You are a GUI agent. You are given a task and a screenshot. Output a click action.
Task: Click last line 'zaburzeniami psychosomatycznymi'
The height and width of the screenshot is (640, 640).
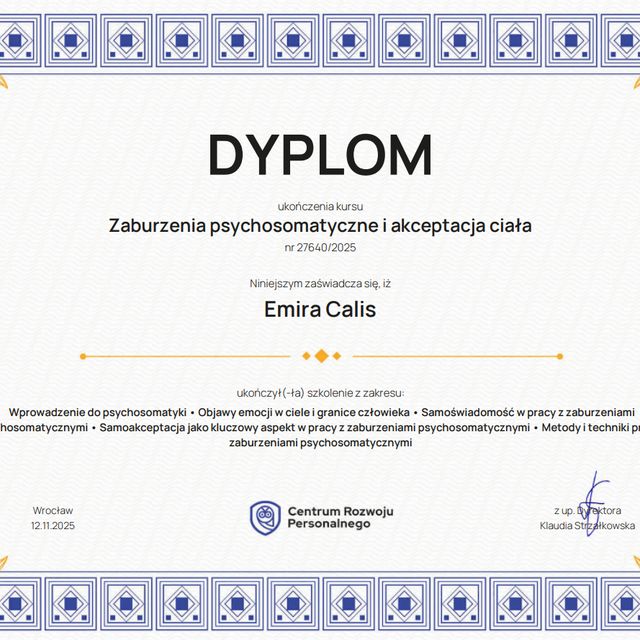coord(320,442)
